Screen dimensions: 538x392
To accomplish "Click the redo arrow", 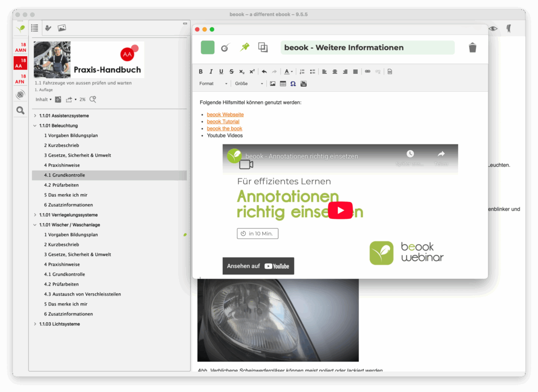I will coord(274,71).
